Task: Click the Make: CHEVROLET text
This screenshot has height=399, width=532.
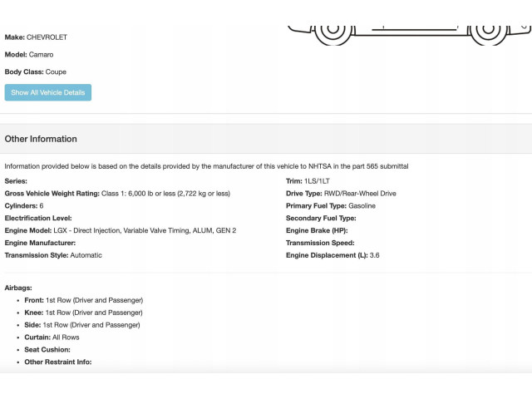Action: [36, 37]
